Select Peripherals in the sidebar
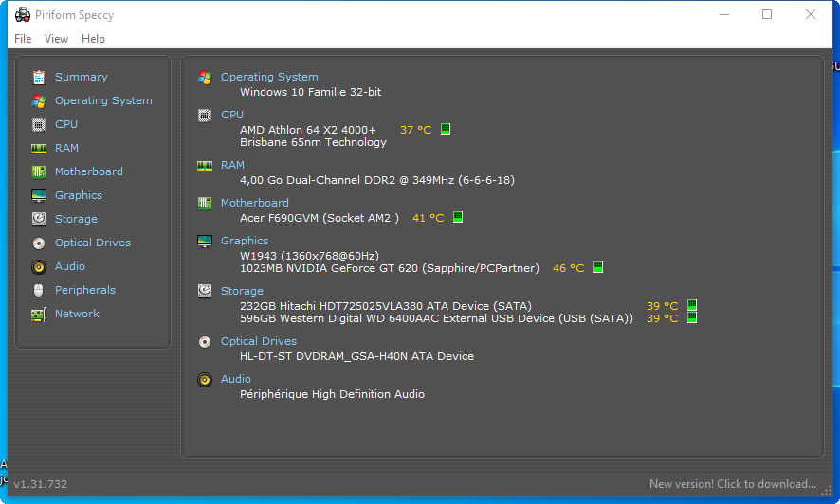Viewport: 840px width, 504px height. tap(85, 290)
